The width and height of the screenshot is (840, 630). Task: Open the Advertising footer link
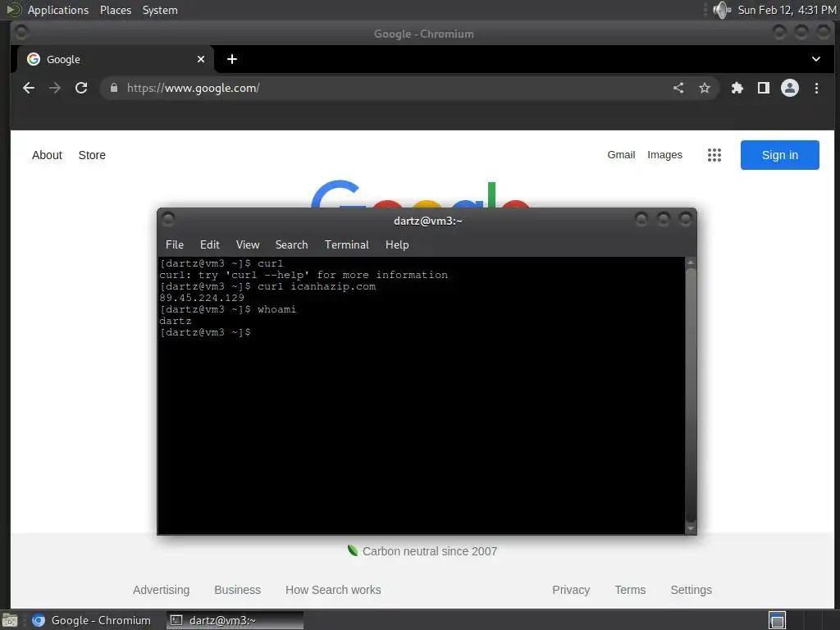click(x=162, y=590)
